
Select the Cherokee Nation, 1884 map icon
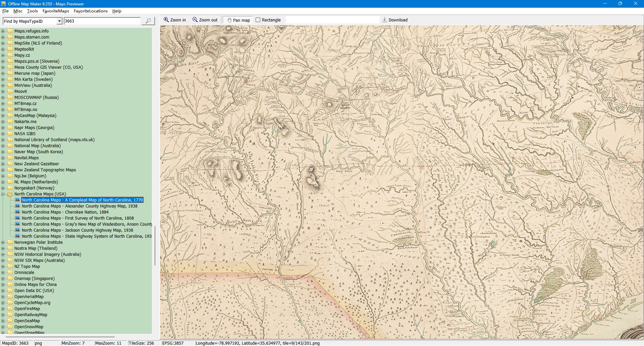tap(17, 212)
